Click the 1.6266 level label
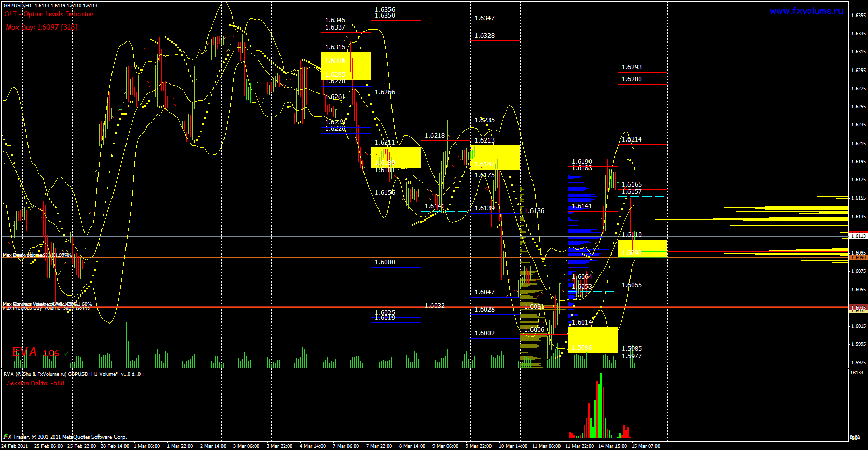Image resolution: width=868 pixels, height=450 pixels. [x=385, y=92]
